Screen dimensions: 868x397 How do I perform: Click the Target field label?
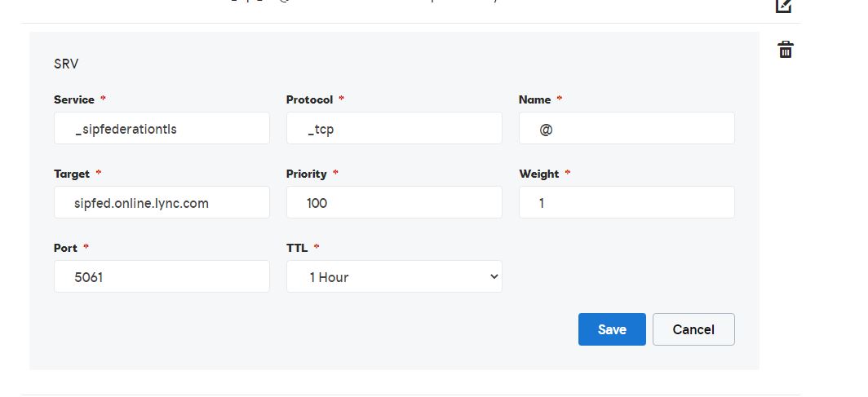(x=72, y=174)
